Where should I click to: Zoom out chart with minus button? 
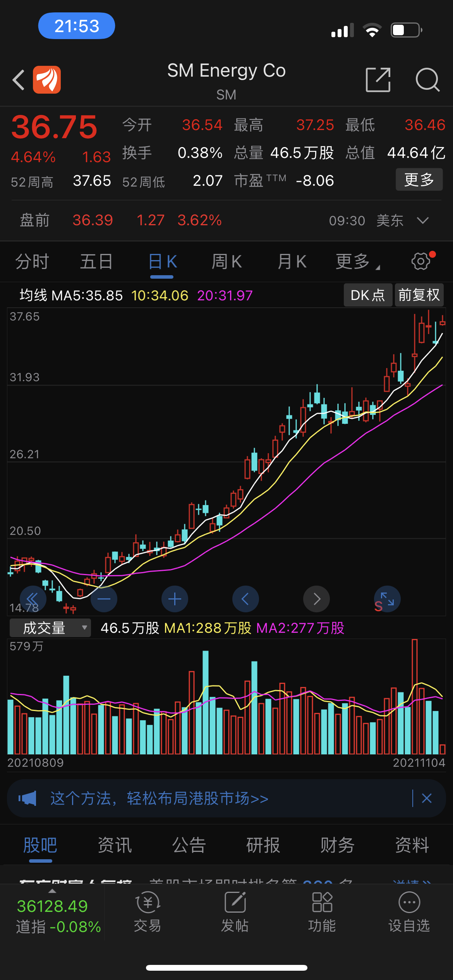pyautogui.click(x=104, y=599)
